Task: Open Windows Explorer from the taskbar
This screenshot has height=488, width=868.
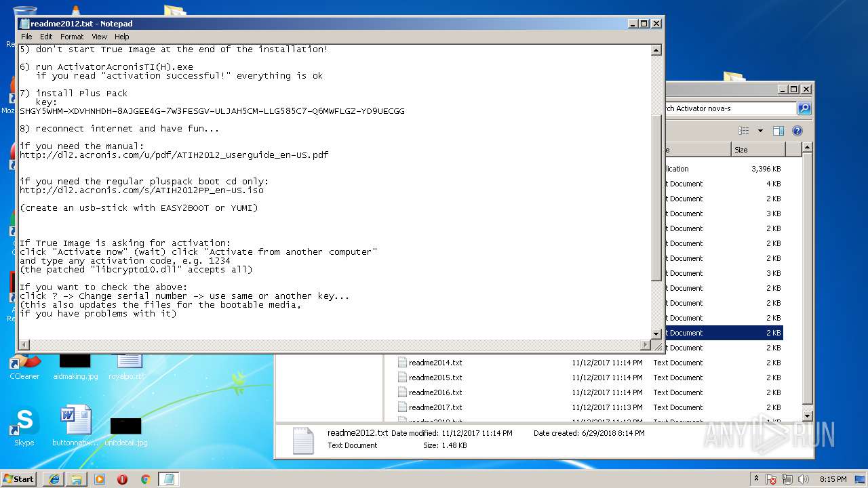Action: tap(77, 479)
